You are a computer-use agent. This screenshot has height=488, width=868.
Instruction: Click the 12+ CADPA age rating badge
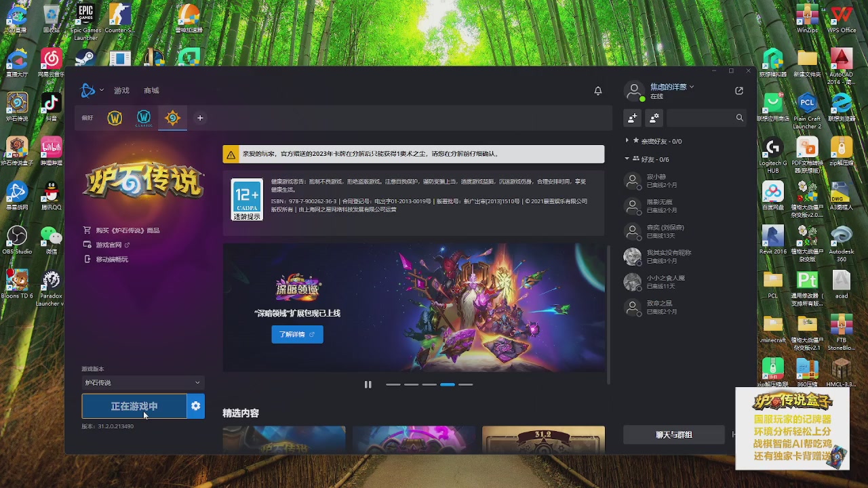(x=247, y=199)
